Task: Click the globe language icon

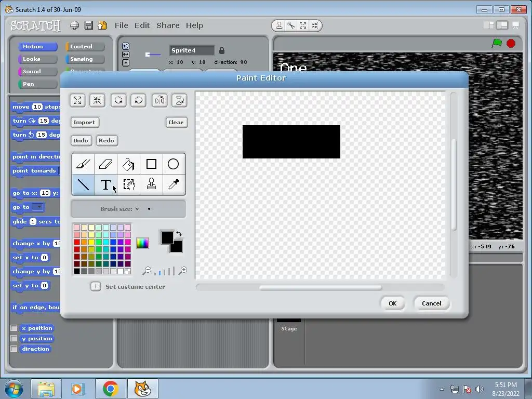Action: point(75,25)
